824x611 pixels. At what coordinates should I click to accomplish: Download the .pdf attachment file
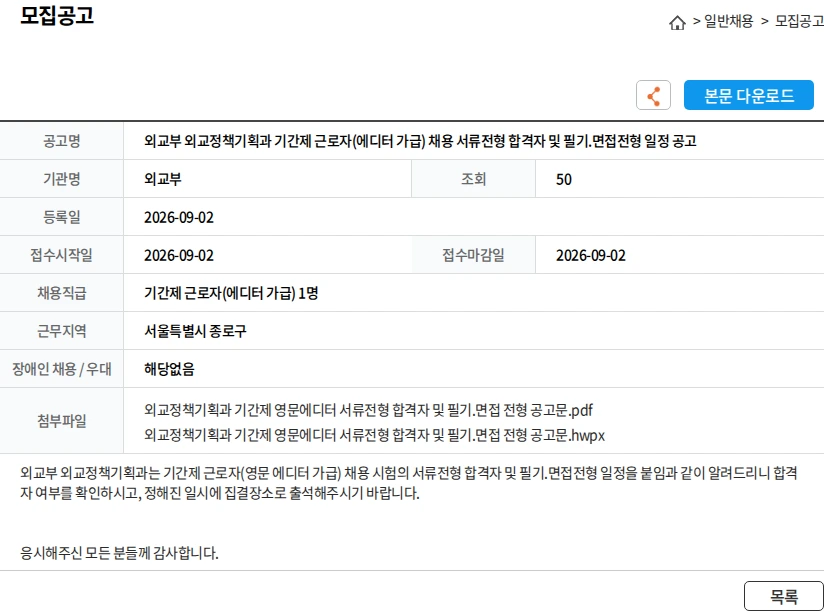[368, 410]
